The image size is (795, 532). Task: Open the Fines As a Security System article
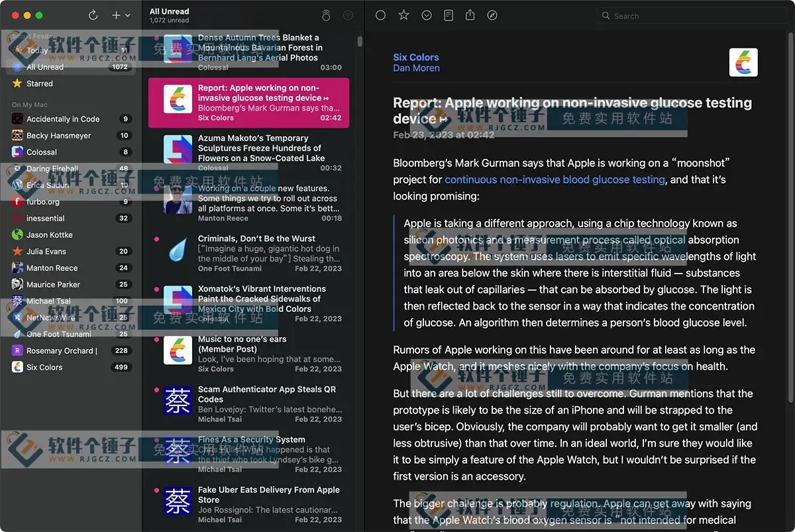249,455
